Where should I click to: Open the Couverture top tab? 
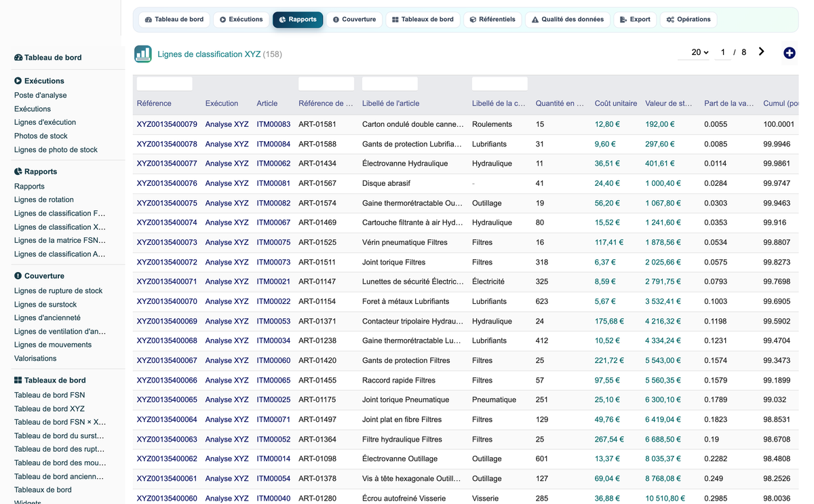[x=354, y=20]
